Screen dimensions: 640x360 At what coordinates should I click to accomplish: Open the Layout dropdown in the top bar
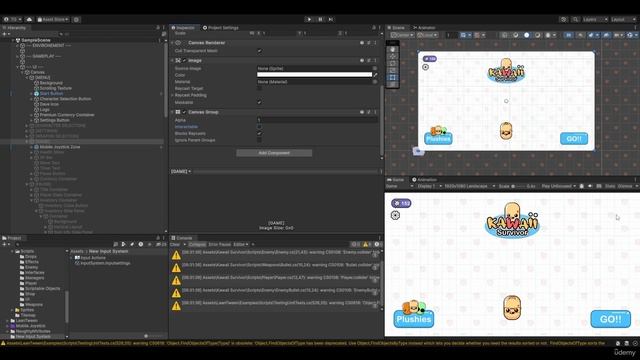(623, 19)
